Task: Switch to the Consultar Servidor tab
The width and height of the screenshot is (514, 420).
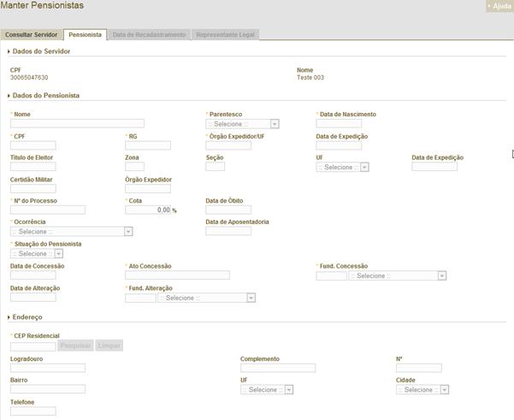Action: (32, 35)
